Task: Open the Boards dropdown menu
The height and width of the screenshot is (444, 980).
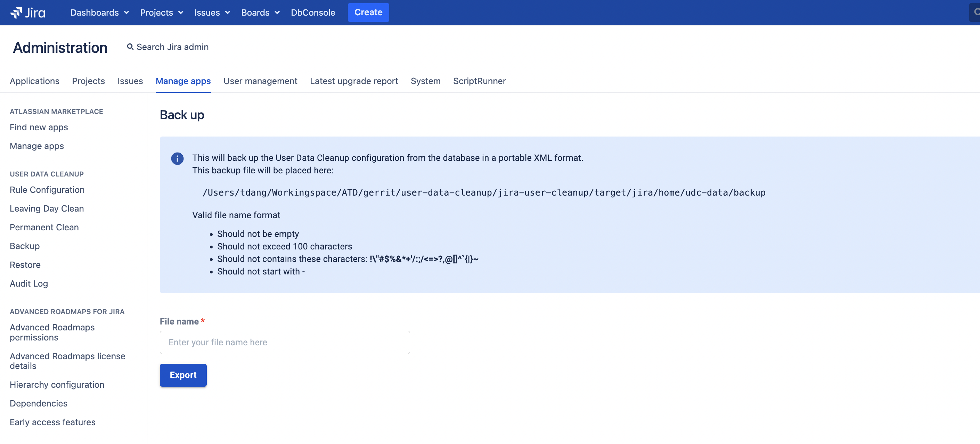Action: [260, 13]
